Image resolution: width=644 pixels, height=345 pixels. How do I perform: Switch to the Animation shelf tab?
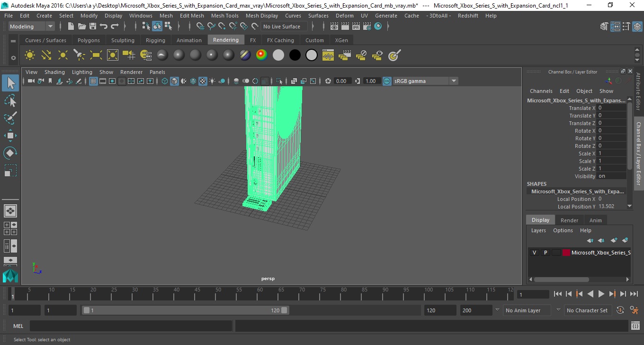point(189,40)
